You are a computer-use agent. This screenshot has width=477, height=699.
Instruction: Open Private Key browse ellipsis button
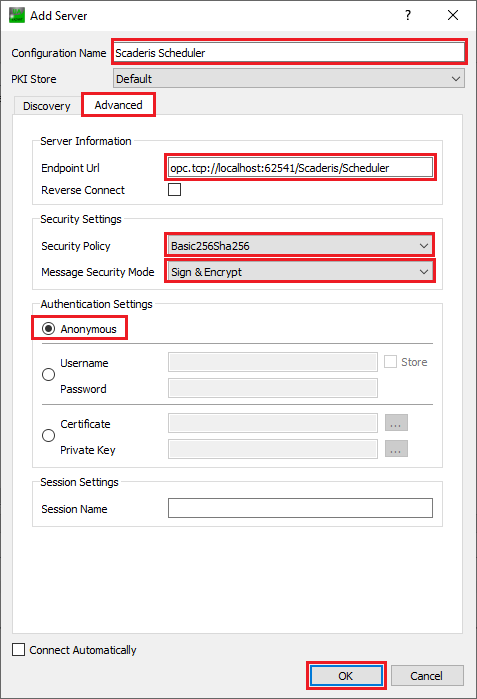click(x=396, y=449)
